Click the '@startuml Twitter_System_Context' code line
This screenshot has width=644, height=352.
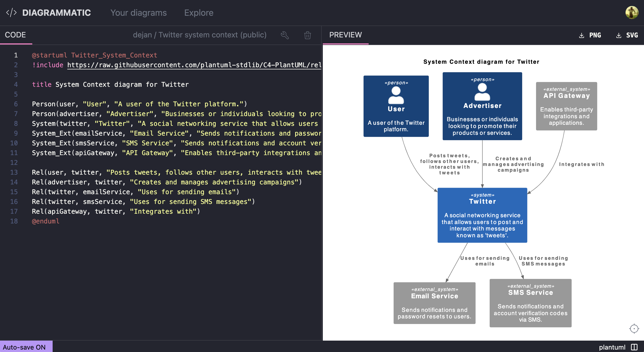(x=94, y=55)
